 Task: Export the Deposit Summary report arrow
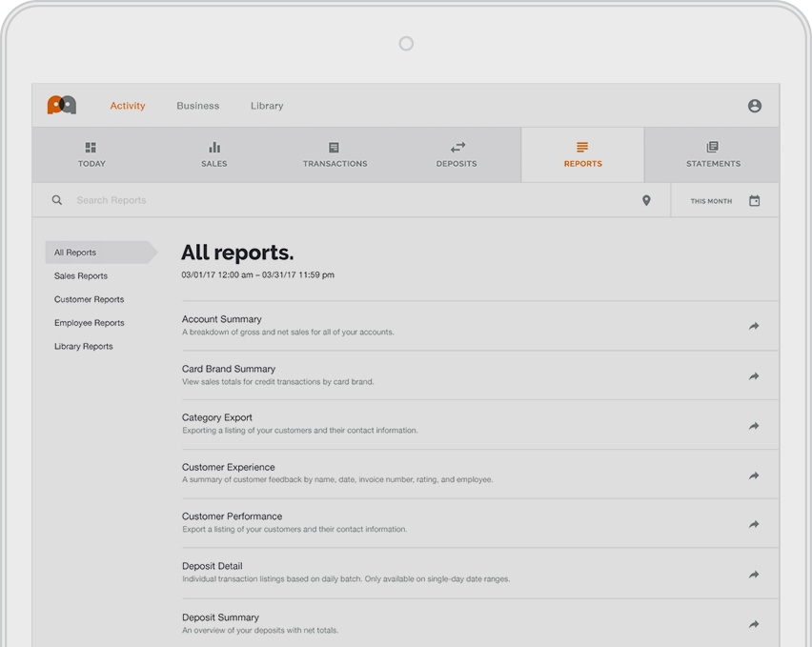click(754, 624)
